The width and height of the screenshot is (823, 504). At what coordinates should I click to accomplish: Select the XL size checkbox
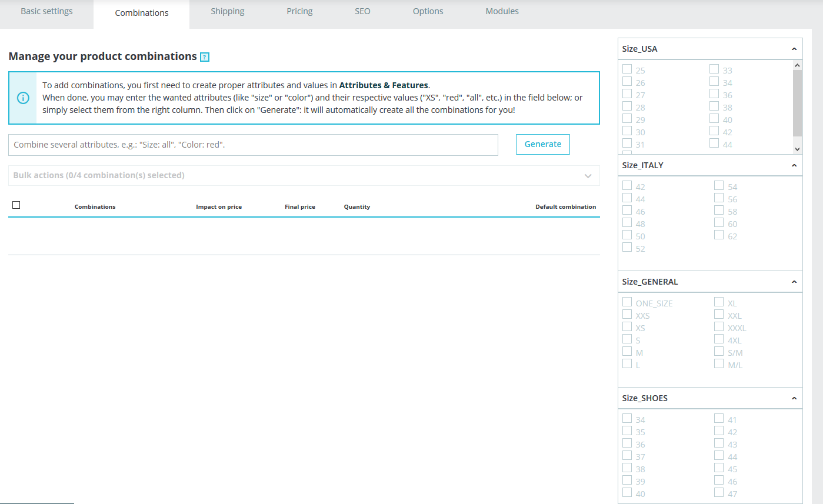tap(719, 302)
